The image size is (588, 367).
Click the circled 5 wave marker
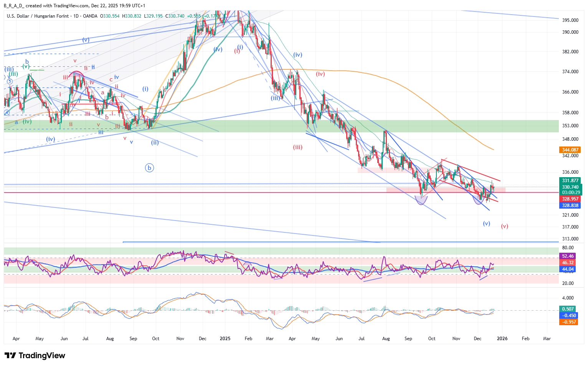[10, 81]
